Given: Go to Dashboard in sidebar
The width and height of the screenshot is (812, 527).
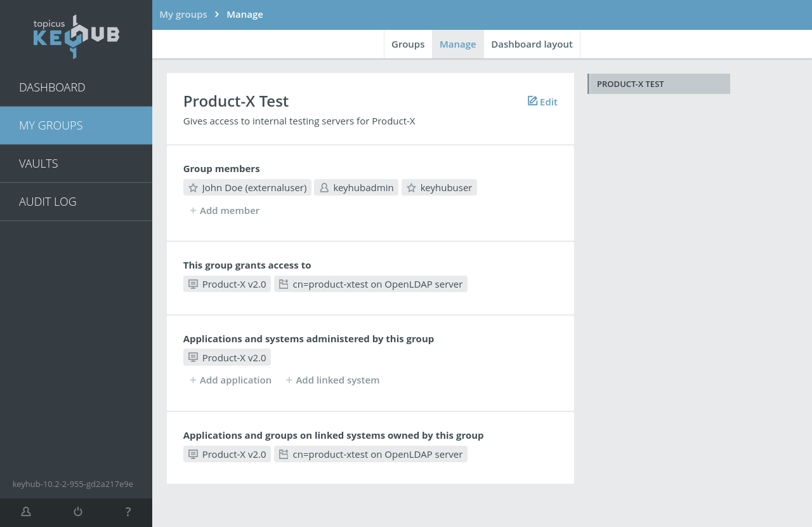Looking at the screenshot, I should click(76, 88).
